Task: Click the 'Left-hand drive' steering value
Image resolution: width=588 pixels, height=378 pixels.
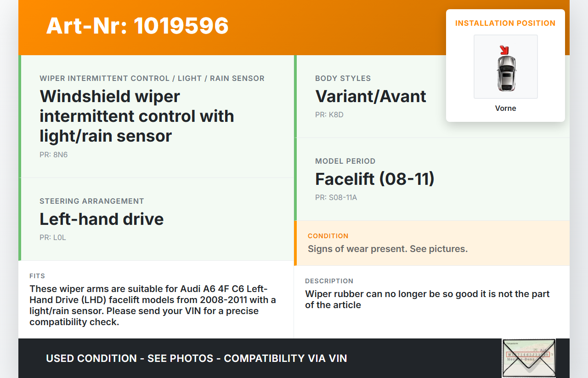Action: point(102,219)
